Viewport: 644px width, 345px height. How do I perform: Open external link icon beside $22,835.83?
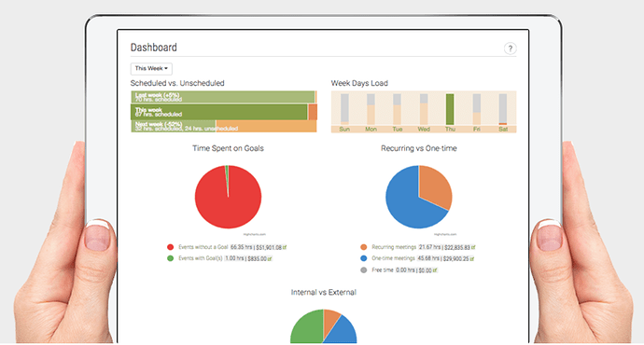[x=473, y=247]
